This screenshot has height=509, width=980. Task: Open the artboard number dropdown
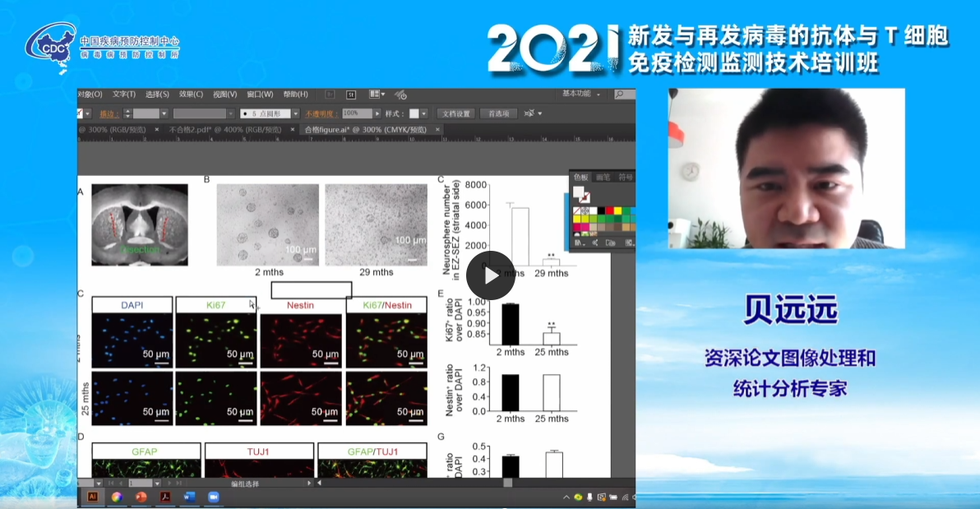coord(157,484)
